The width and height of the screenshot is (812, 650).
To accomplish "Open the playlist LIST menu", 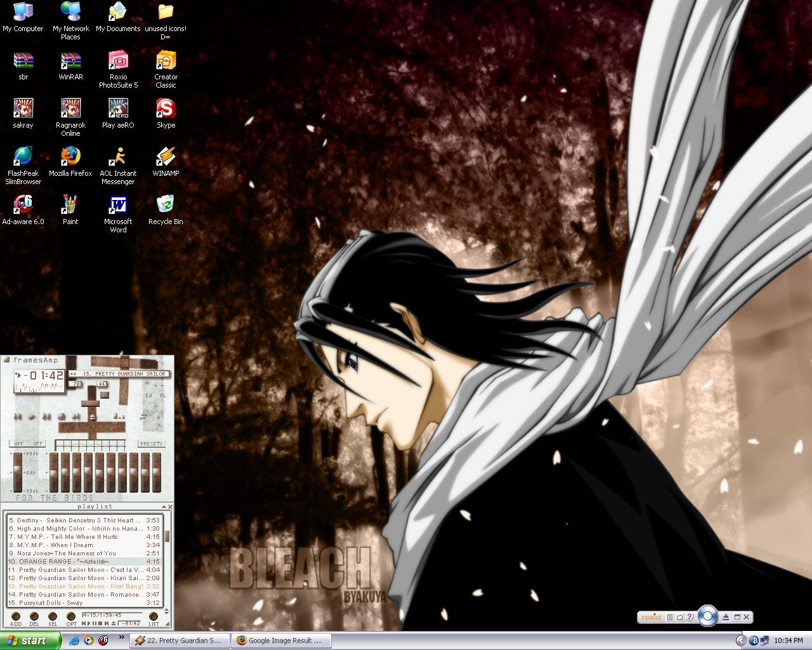I will pos(154,620).
